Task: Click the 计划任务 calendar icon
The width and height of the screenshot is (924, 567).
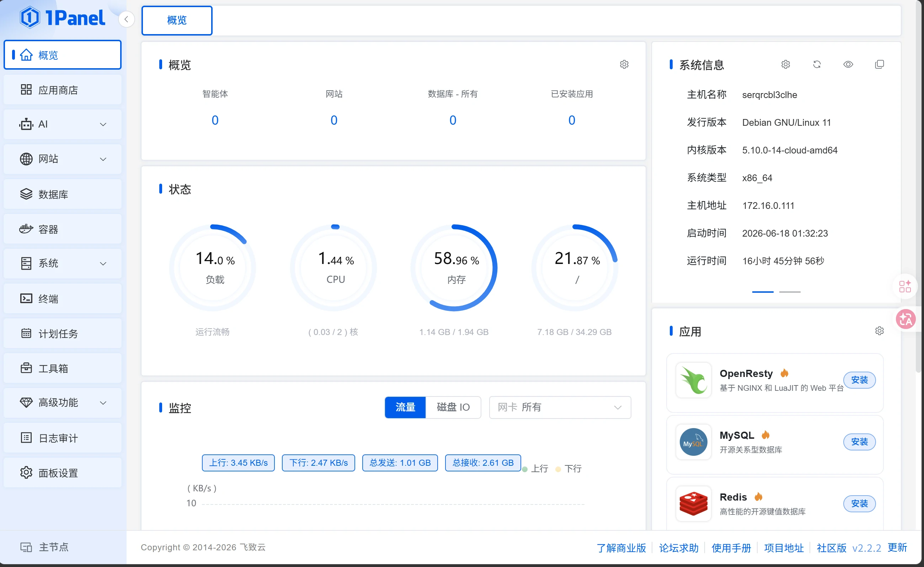Action: (26, 333)
